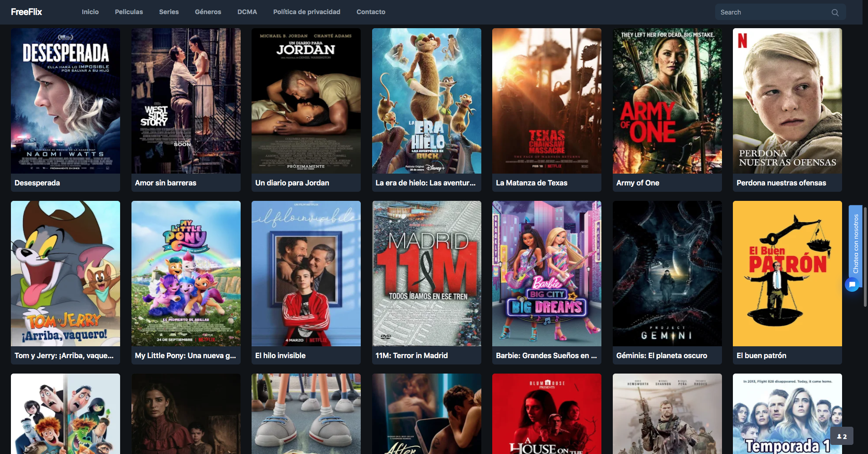
Task: Open the chat bubble icon
Action: click(852, 284)
